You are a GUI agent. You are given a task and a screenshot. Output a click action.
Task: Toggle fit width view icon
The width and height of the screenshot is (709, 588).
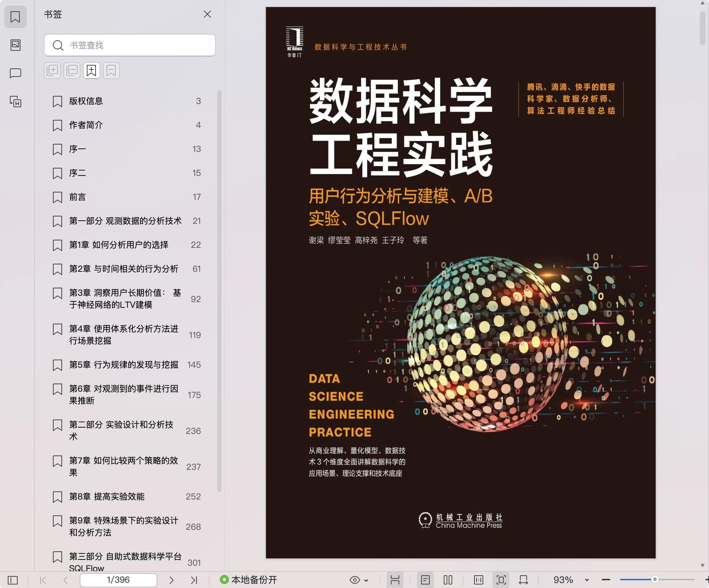click(523, 580)
